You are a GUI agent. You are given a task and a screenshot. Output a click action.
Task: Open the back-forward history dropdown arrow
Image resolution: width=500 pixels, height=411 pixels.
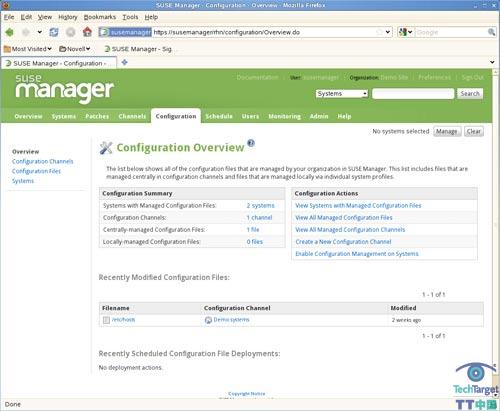[x=40, y=32]
